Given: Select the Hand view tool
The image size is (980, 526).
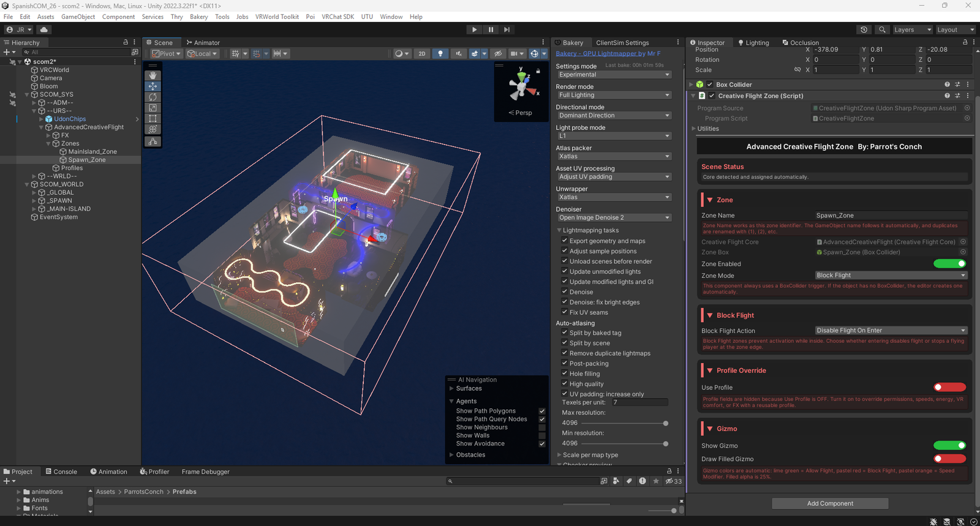Looking at the screenshot, I should (x=153, y=75).
